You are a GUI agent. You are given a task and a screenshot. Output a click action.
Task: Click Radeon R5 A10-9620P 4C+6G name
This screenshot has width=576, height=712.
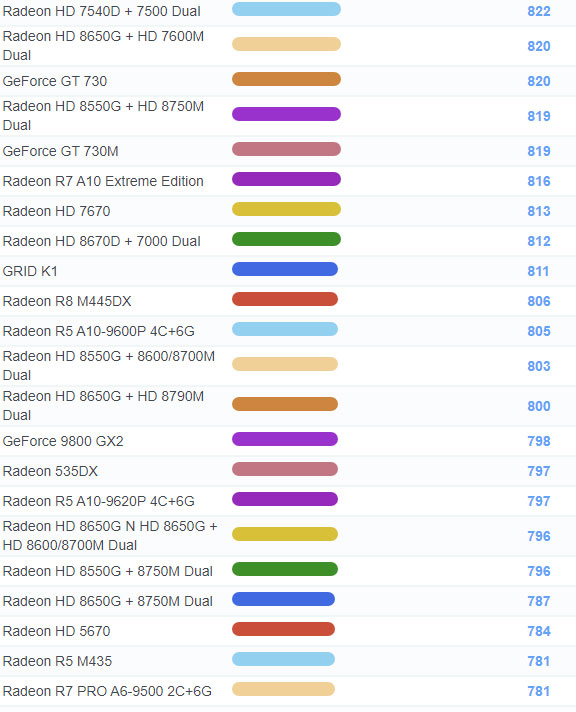click(x=99, y=501)
